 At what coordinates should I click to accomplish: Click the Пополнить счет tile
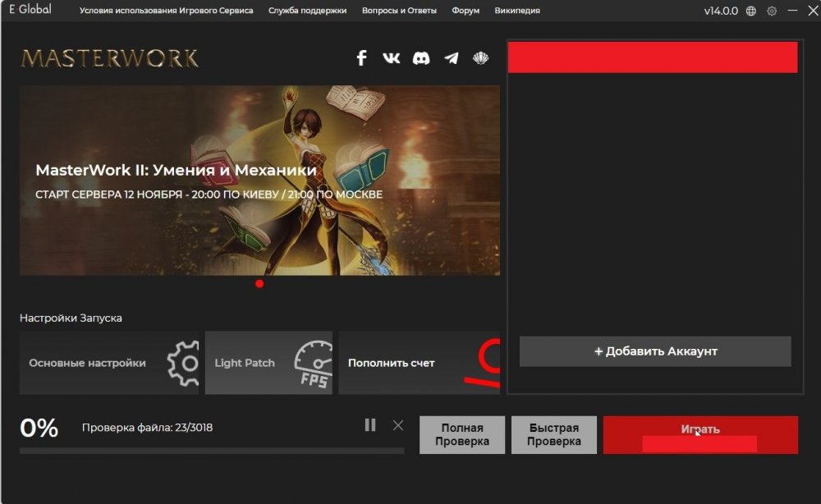coord(419,363)
